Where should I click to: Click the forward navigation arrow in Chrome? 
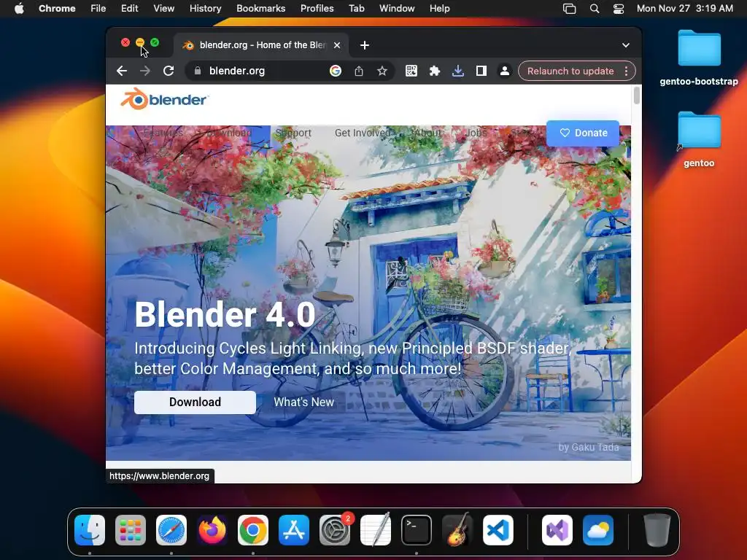tap(145, 71)
